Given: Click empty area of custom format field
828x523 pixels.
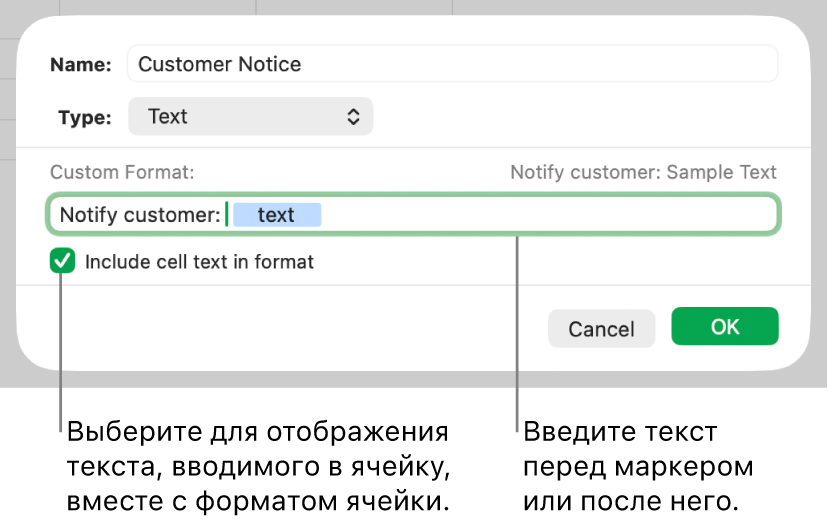Looking at the screenshot, I should [550, 215].
